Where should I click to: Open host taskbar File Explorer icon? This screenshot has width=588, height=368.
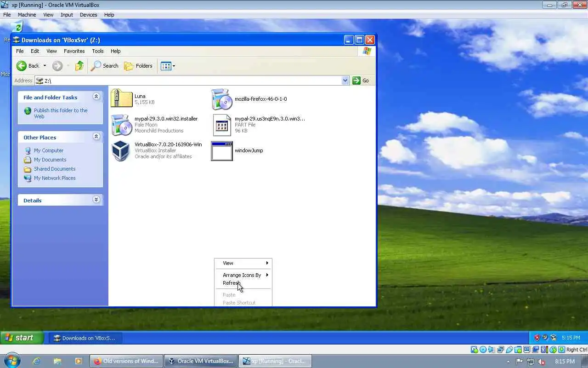click(x=57, y=361)
